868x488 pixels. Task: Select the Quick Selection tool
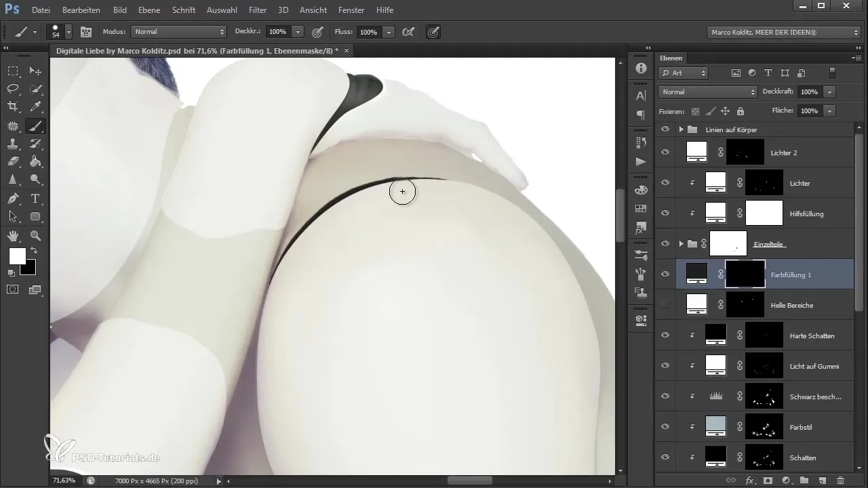36,88
